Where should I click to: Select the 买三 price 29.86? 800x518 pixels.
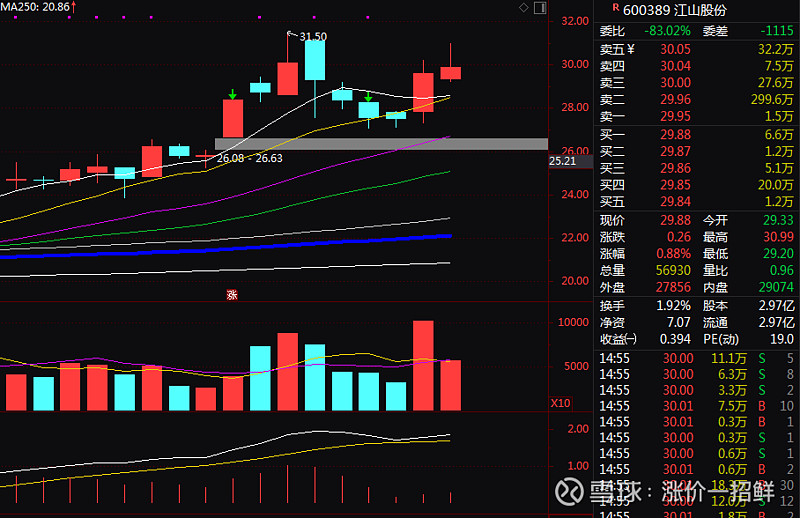(676, 168)
